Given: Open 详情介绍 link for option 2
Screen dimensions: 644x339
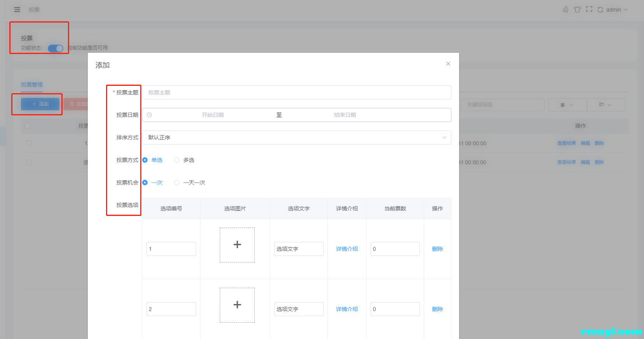Looking at the screenshot, I should (x=347, y=309).
